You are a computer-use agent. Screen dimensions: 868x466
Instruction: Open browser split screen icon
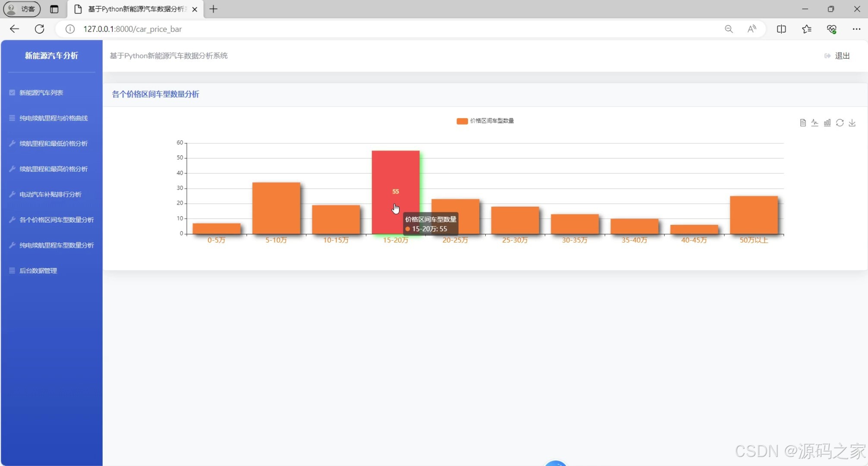(x=781, y=29)
